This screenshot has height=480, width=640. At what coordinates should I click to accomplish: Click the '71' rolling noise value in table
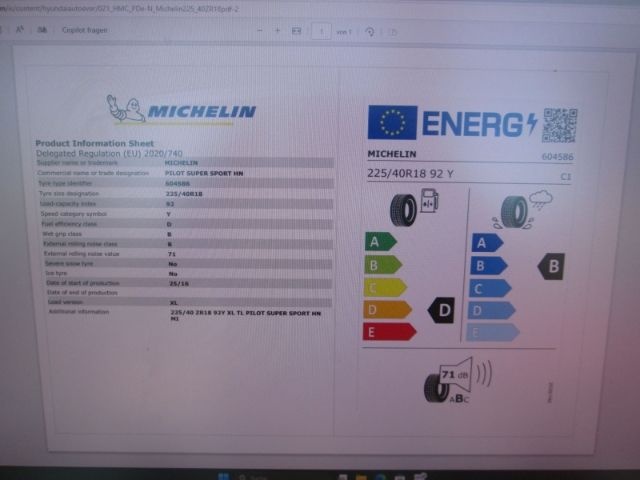[172, 254]
